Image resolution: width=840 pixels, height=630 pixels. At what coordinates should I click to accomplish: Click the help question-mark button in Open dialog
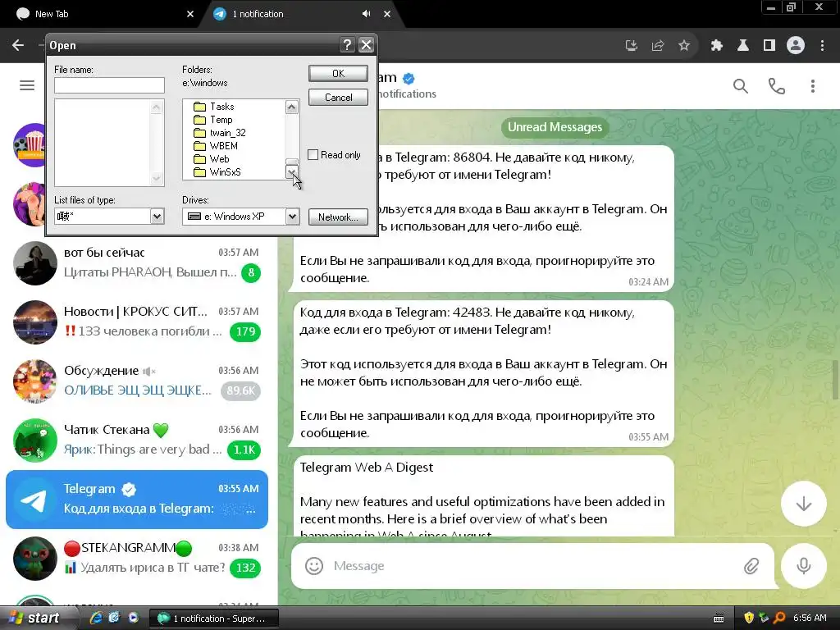click(x=347, y=45)
